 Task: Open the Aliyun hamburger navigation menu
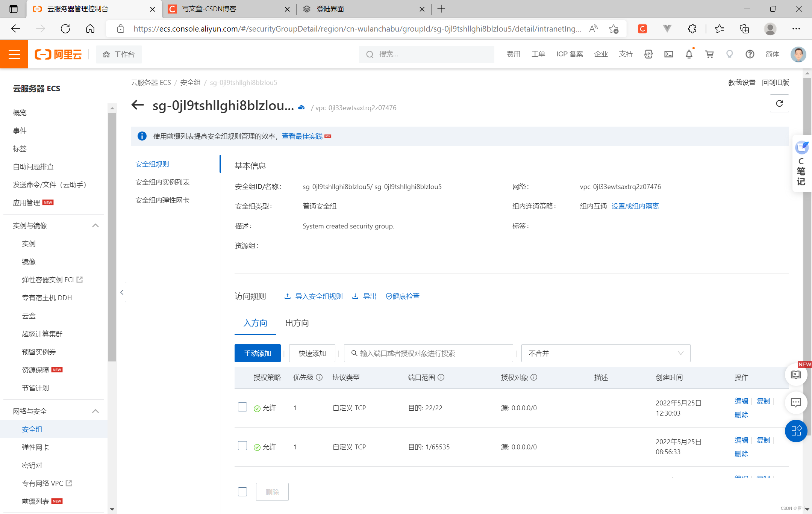coord(14,54)
